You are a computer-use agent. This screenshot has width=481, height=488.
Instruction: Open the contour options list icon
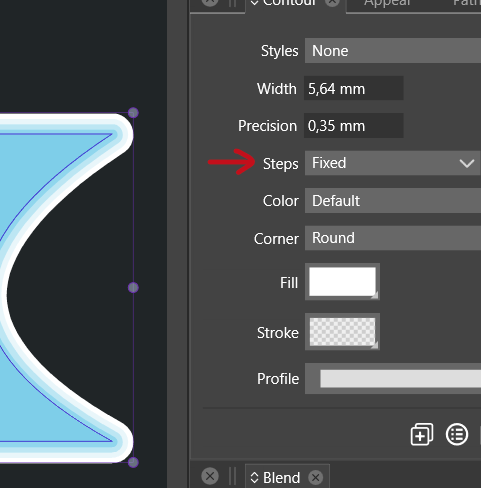[x=457, y=434]
